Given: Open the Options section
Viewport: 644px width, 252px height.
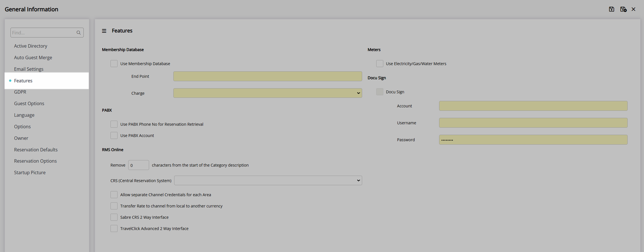Looking at the screenshot, I should click(22, 127).
